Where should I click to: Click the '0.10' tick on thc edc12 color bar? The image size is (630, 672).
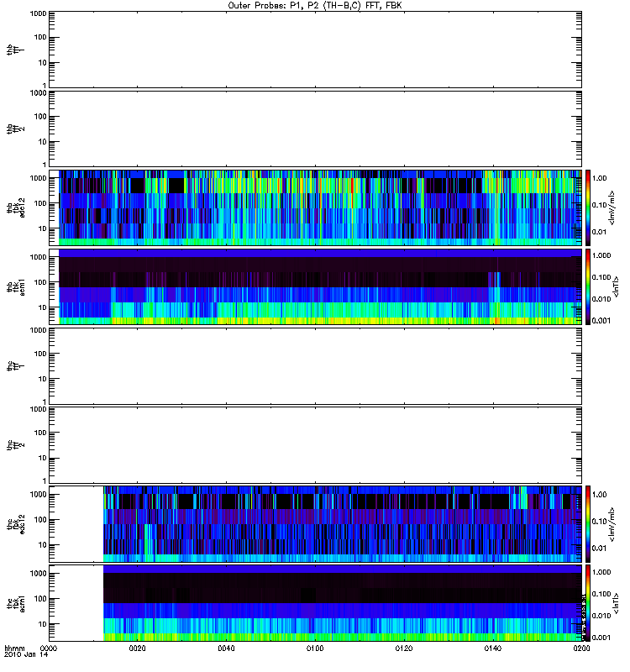pyautogui.click(x=600, y=521)
